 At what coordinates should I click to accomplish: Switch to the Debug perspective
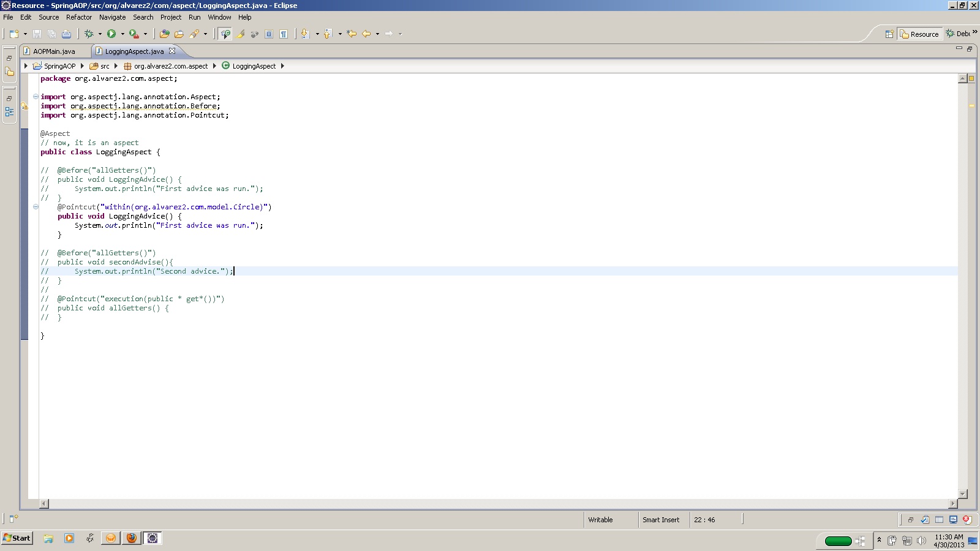coord(959,34)
